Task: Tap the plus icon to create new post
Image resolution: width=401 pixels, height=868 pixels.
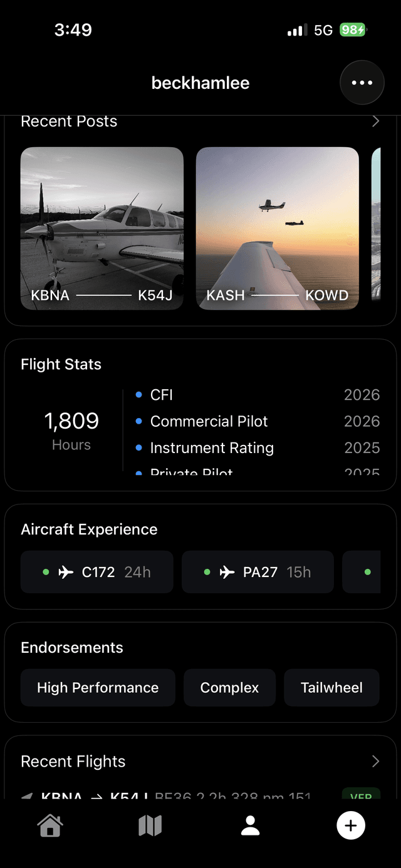Action: coord(351,825)
